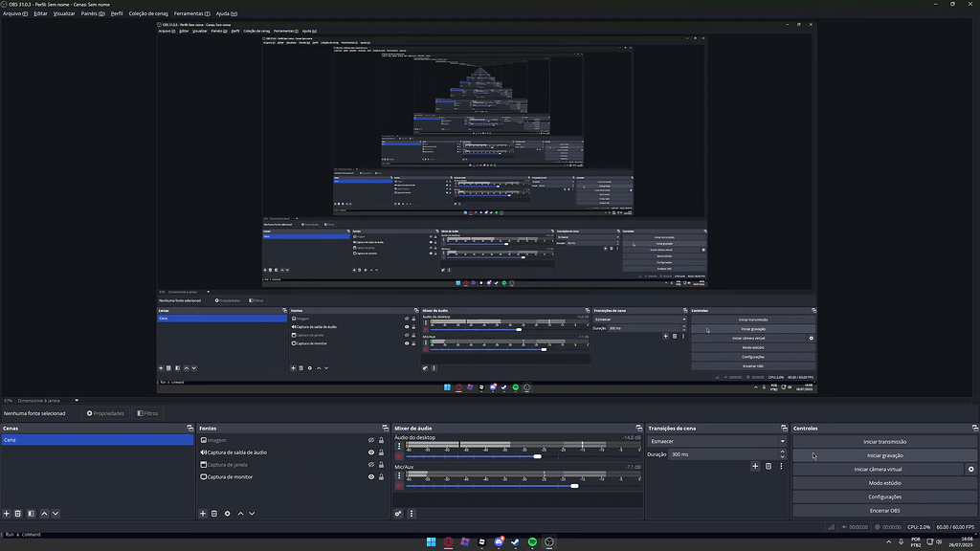
Task: Mute the Mic/Aux speaker icon
Action: (399, 485)
